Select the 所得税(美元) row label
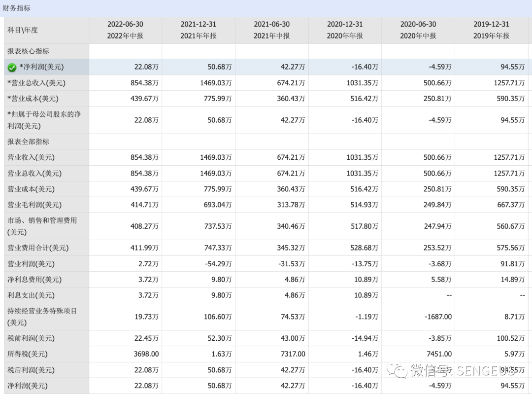 coord(28,354)
